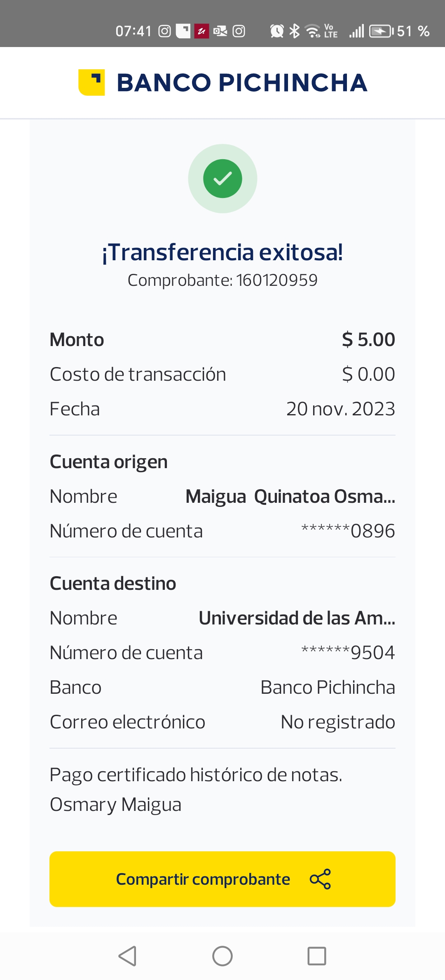445x980 pixels.
Task: Tap the Wi-Fi signal status icon
Action: (313, 31)
